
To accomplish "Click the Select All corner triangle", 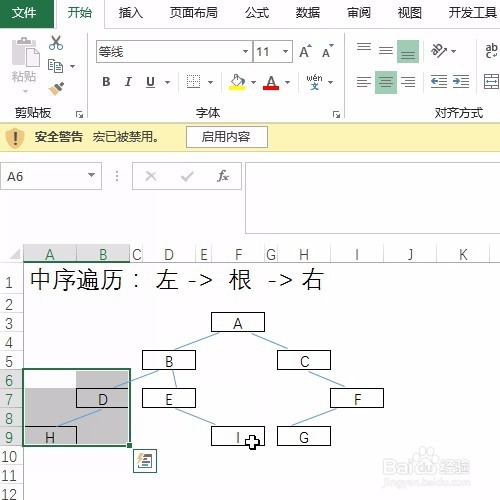I will click(15, 255).
